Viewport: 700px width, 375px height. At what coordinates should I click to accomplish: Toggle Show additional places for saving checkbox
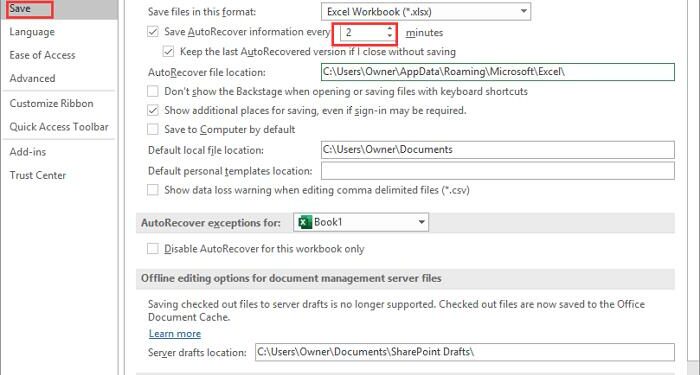pyautogui.click(x=153, y=110)
